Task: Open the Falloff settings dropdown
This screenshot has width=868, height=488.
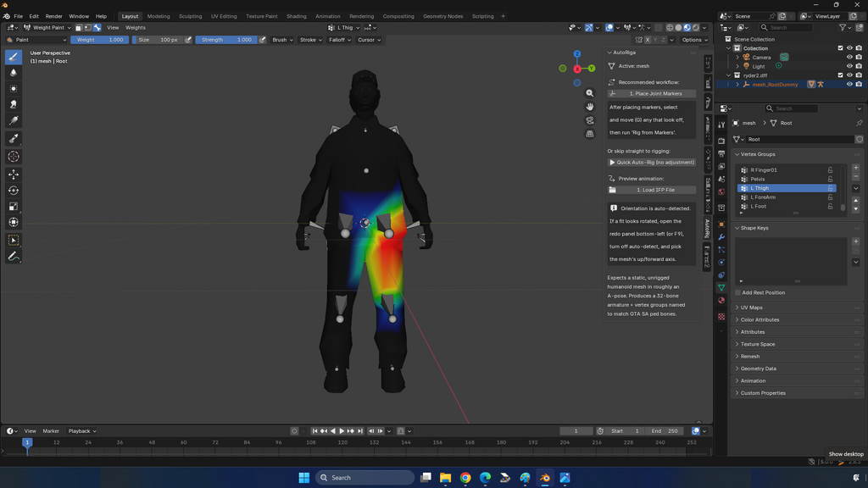Action: pyautogui.click(x=339, y=40)
